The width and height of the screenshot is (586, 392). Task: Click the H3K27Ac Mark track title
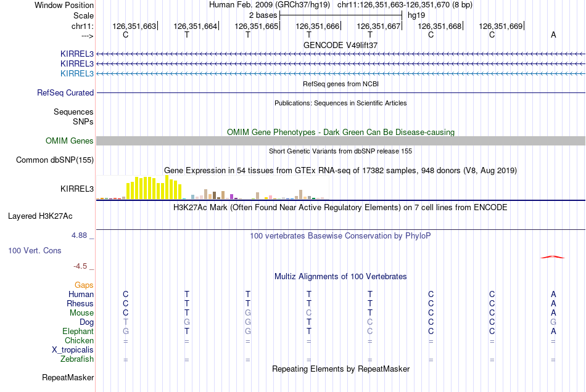[x=340, y=208]
